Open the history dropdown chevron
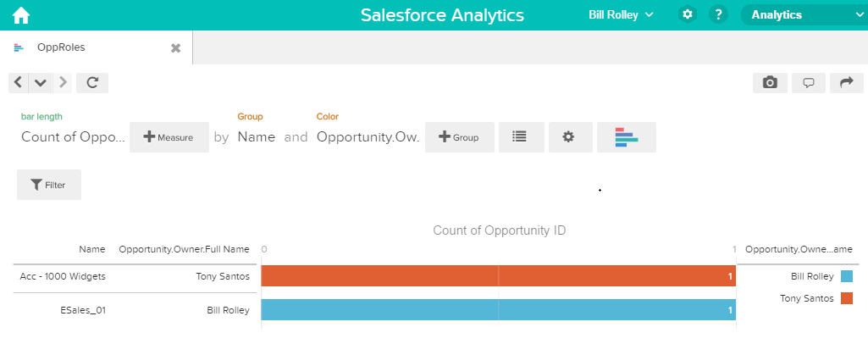 pyautogui.click(x=40, y=82)
